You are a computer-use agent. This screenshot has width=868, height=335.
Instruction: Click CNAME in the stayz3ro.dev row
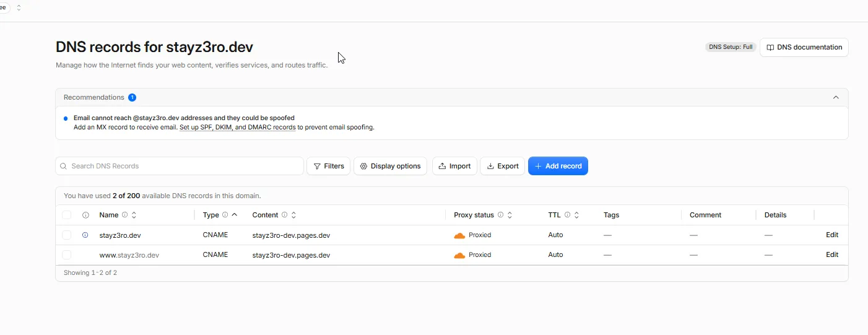[215, 235]
